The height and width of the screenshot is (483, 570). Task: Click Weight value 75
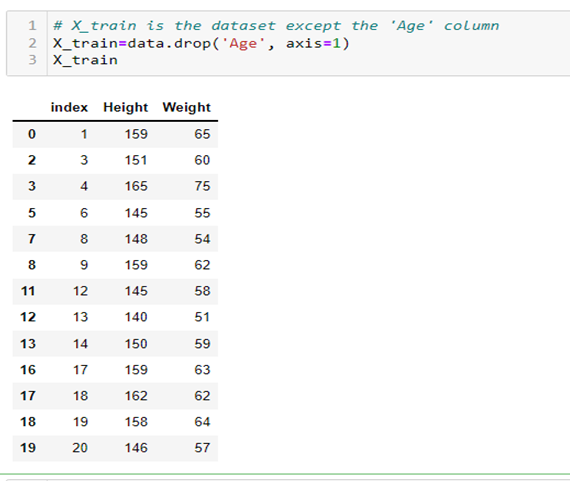(x=202, y=186)
